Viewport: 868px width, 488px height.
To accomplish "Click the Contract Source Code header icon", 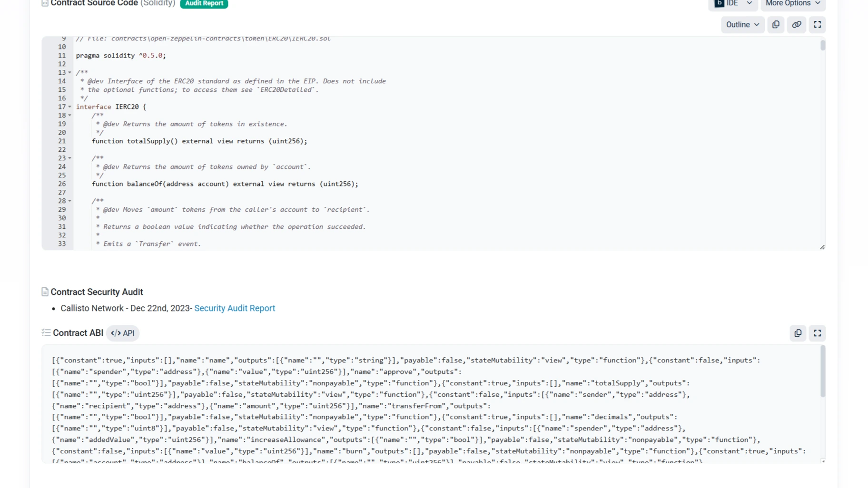I will [x=44, y=3].
